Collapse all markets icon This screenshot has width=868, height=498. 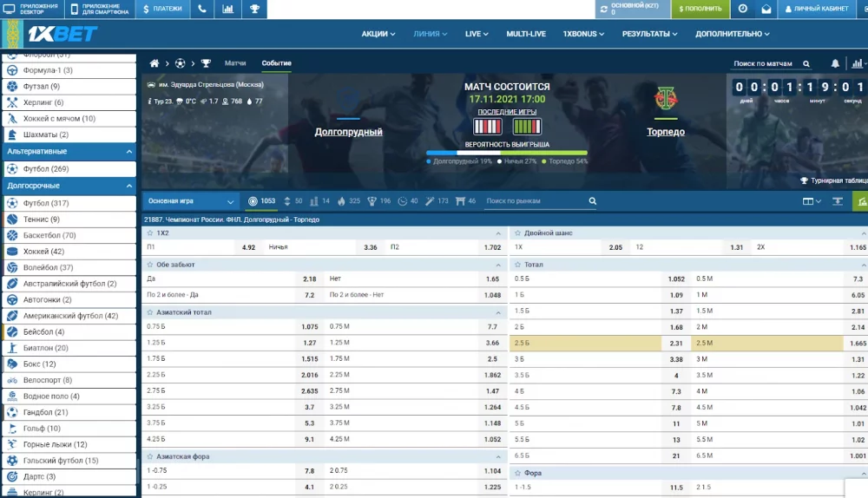point(838,201)
